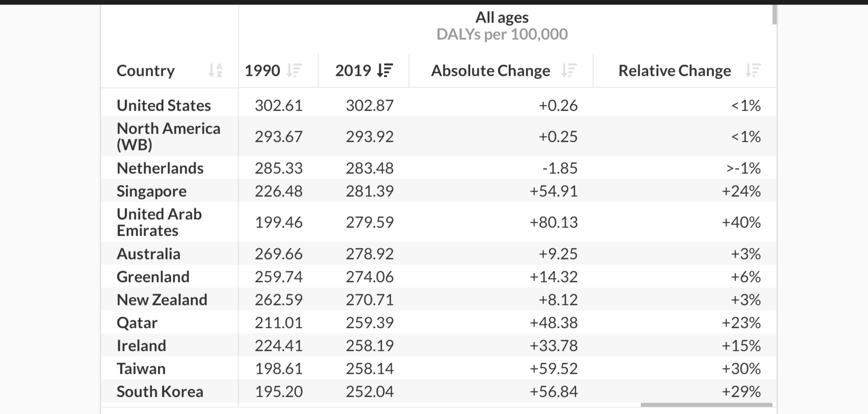This screenshot has height=414, width=868.
Task: Click the 2019 column header label
Action: click(353, 71)
